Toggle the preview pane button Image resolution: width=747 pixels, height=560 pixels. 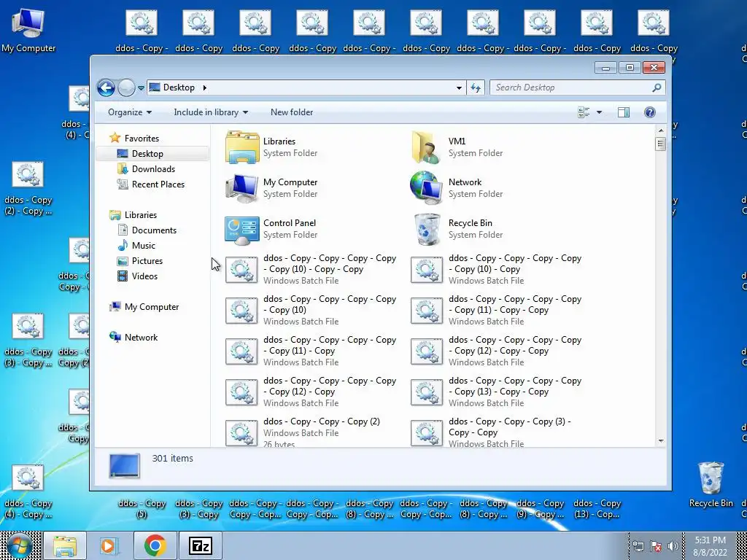click(623, 112)
